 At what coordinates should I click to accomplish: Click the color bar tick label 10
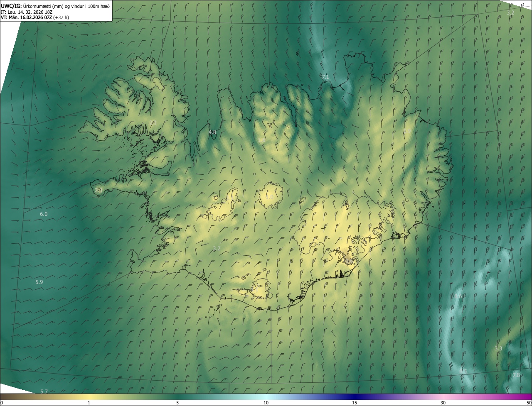266,403
